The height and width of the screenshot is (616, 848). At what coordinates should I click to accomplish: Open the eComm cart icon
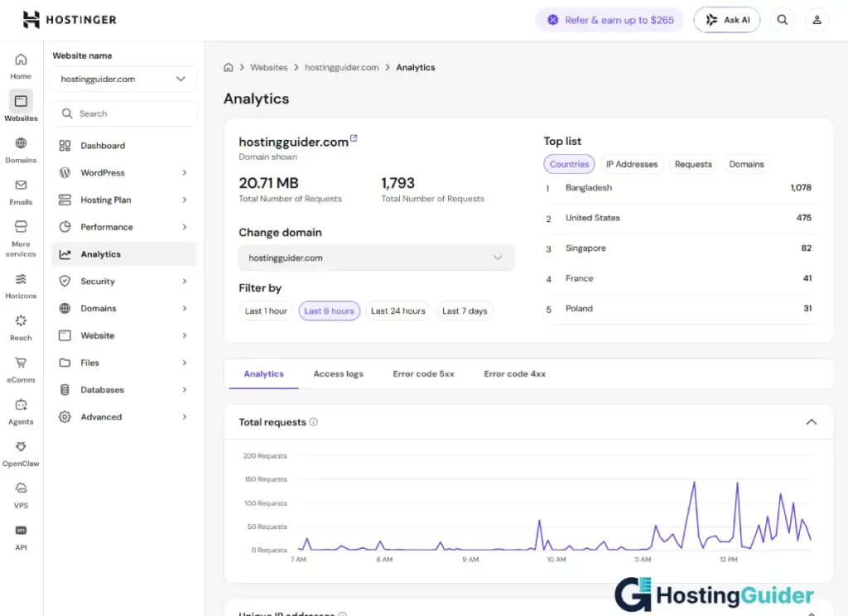pos(21,363)
